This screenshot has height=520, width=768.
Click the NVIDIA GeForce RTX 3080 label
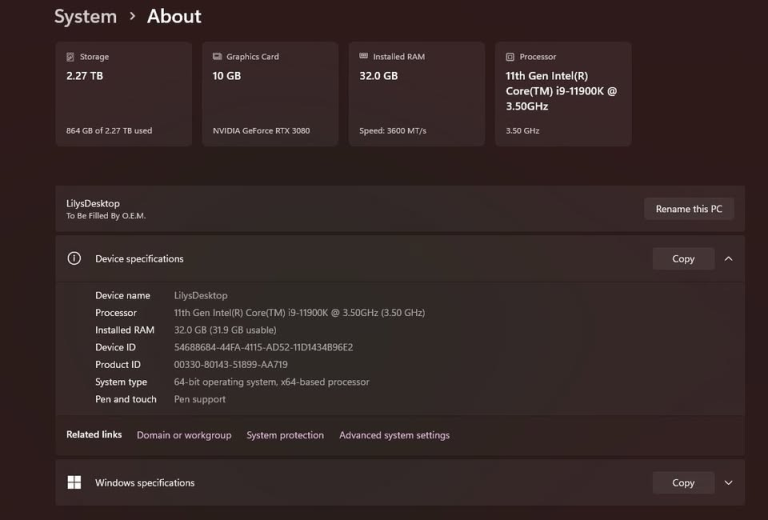pos(261,130)
